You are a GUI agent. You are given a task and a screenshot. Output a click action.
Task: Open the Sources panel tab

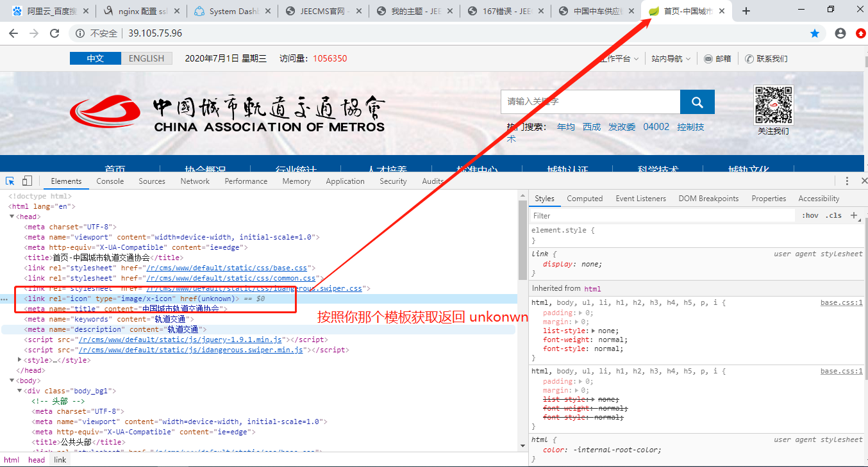point(152,181)
